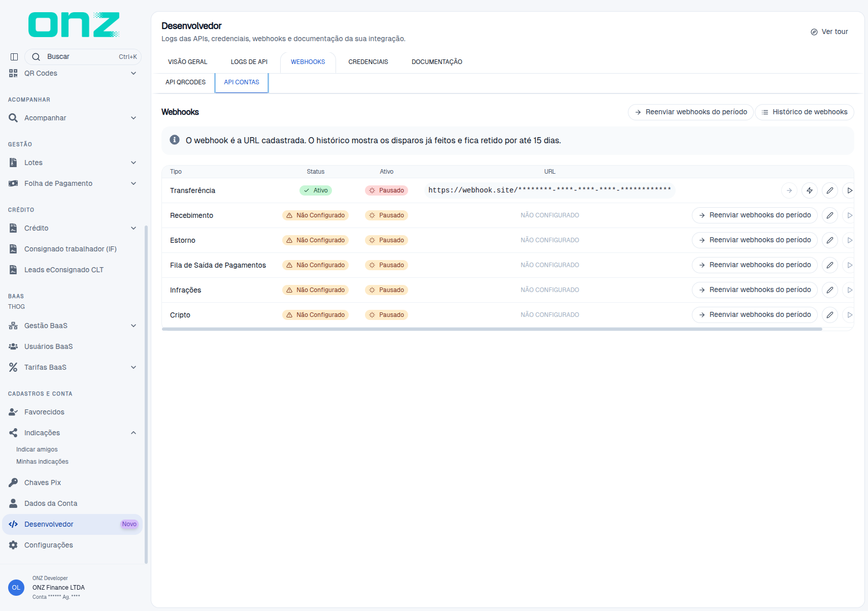Edit the Recebimento webhook
Screen dimensions: 868x611
click(x=829, y=215)
